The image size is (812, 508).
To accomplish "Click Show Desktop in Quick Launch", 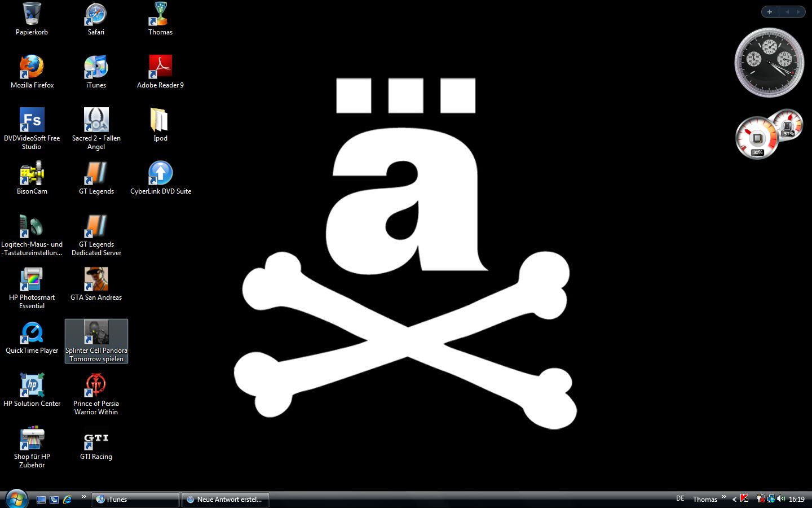I will click(41, 500).
